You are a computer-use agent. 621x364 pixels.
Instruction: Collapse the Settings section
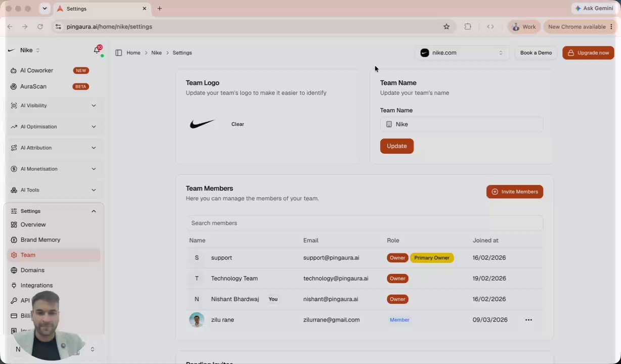[94, 211]
